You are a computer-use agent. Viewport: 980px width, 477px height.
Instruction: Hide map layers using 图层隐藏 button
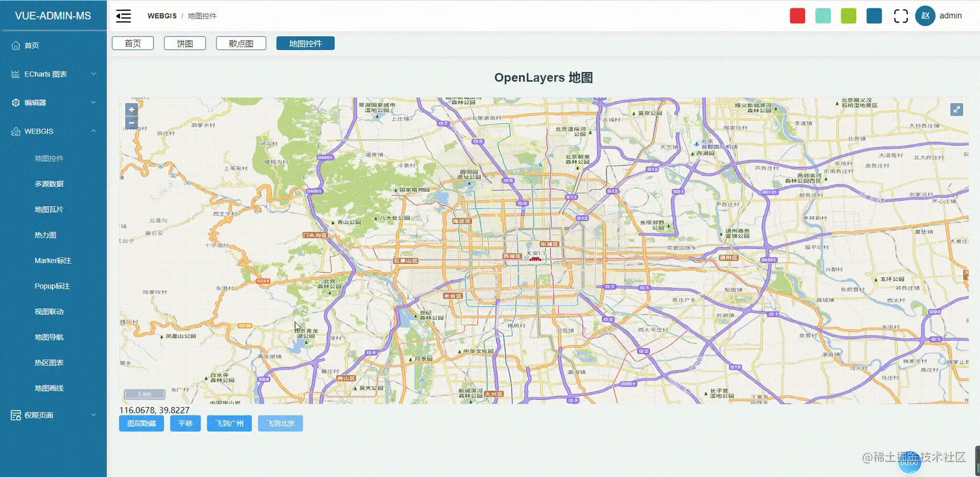click(x=141, y=423)
